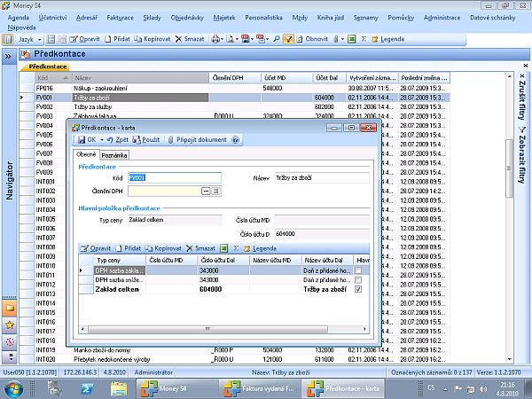Click Kopírovat in the main toolbar

(x=153, y=39)
